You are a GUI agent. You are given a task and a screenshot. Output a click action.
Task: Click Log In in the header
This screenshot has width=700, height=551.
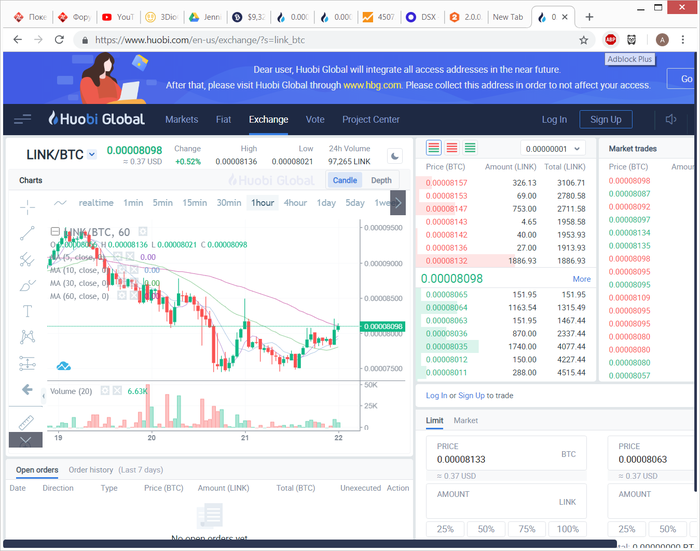[554, 119]
